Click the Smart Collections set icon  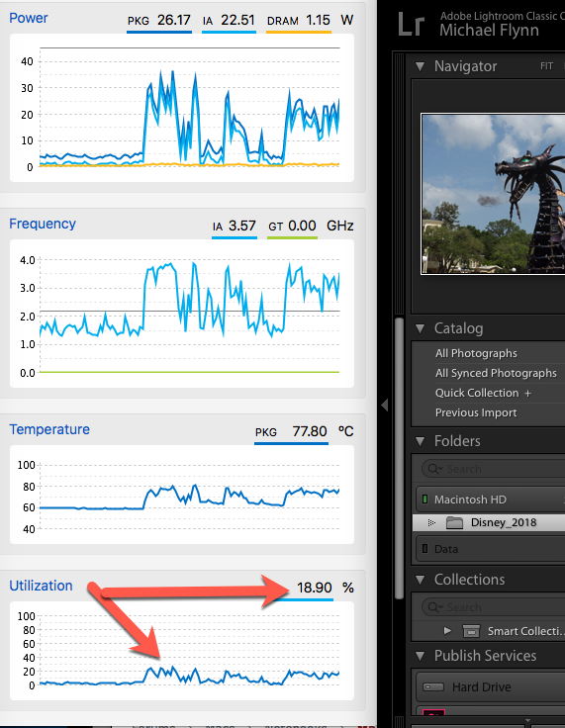coord(471,631)
